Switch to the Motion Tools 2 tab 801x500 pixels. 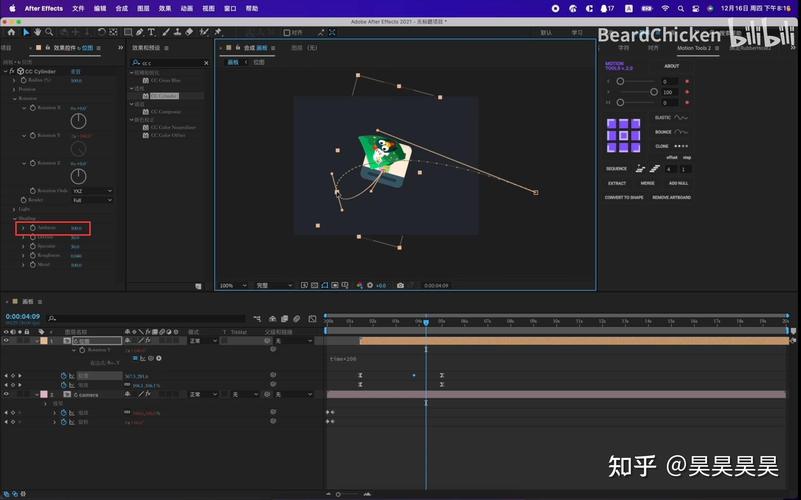(x=694, y=48)
